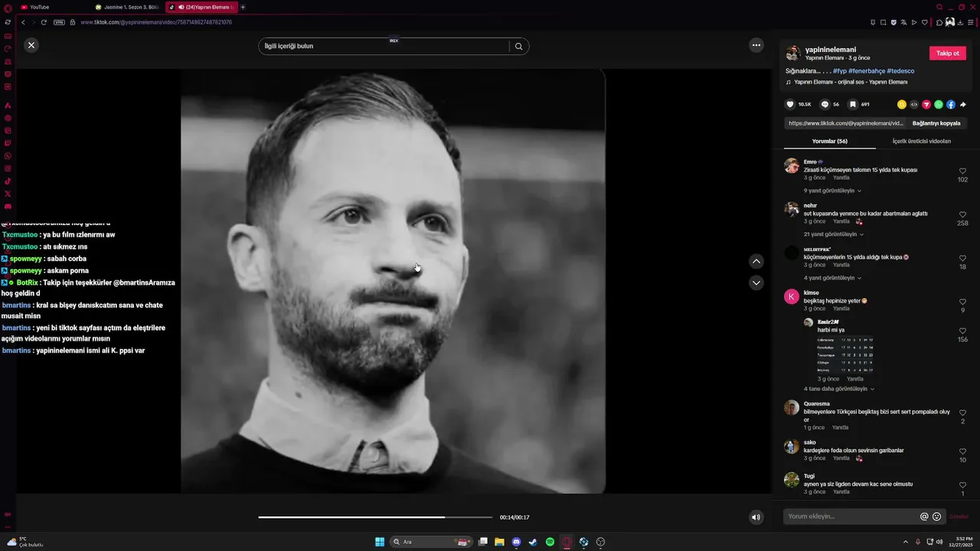
Task: Open the #fenerbahçe hashtag link
Action: (867, 71)
